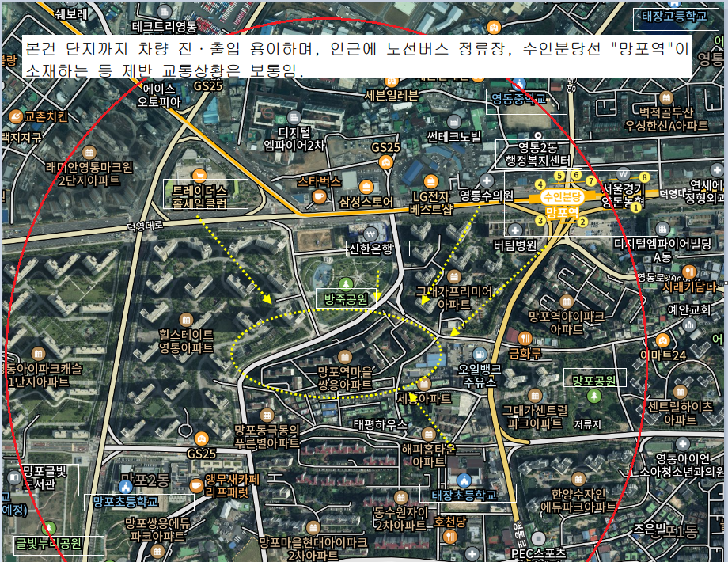
Task: Open the 오일뱅크 주유소 gas pump icon
Action: 480,355
